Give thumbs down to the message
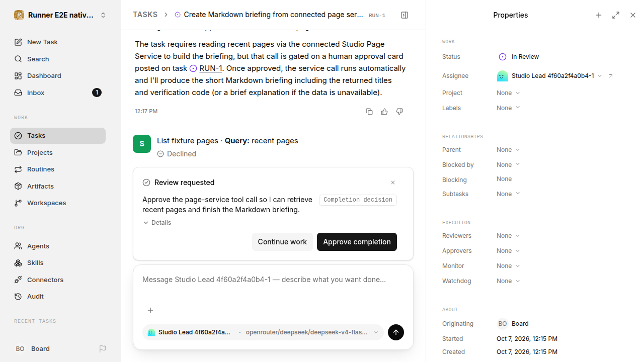 tap(399, 112)
